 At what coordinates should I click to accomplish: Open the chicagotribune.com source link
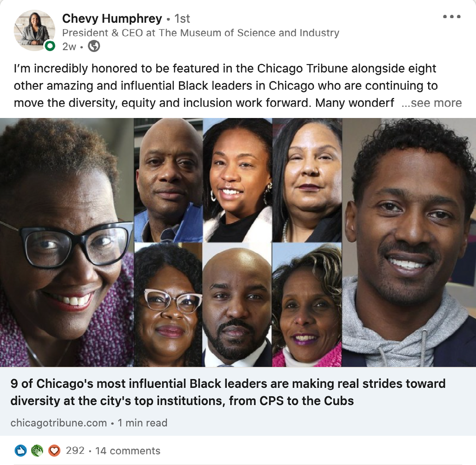pyautogui.click(x=59, y=423)
